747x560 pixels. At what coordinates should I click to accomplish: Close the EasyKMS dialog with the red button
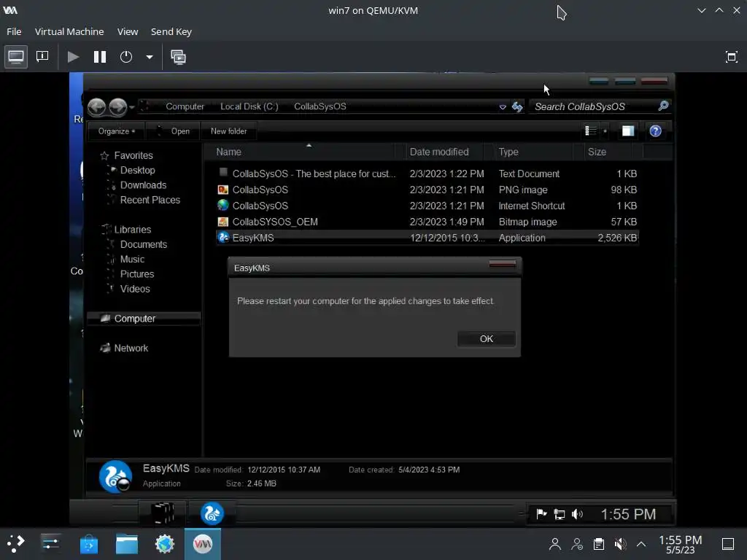(x=502, y=264)
